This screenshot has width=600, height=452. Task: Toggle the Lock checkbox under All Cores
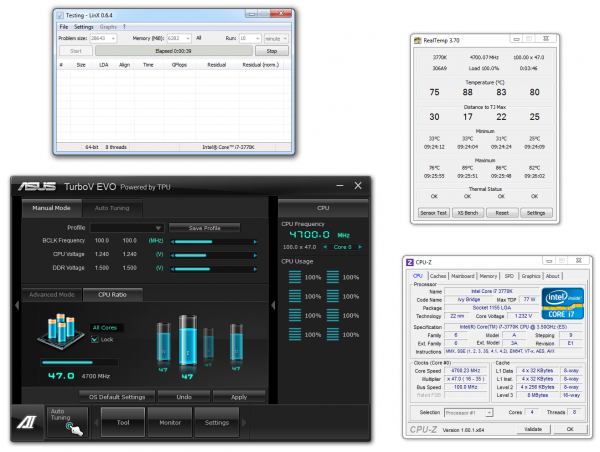tap(95, 339)
